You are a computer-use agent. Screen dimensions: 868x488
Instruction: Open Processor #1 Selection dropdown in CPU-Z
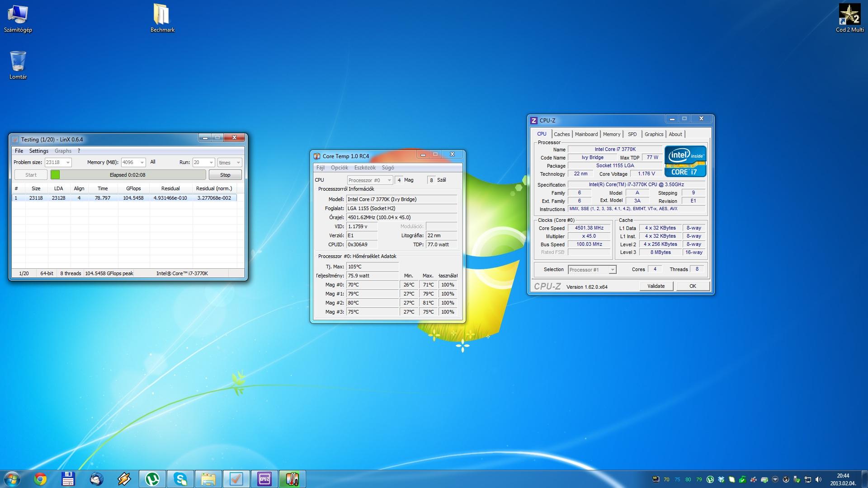592,270
